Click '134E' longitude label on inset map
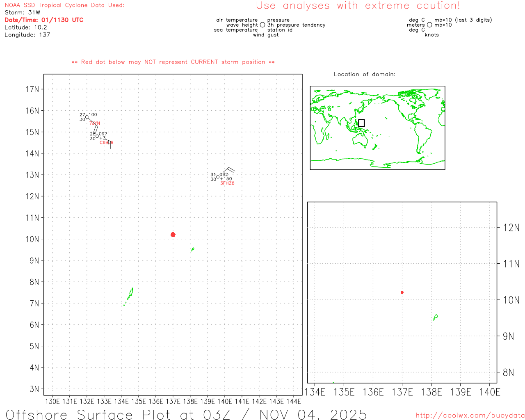 (x=315, y=392)
